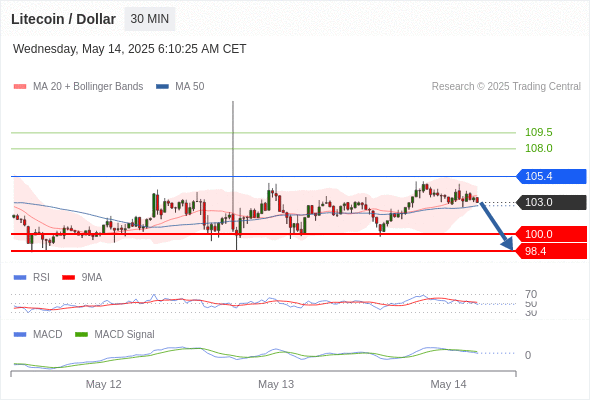Click the 109.5 resistance level label
Image resolution: width=590 pixels, height=400 pixels.
pos(539,132)
